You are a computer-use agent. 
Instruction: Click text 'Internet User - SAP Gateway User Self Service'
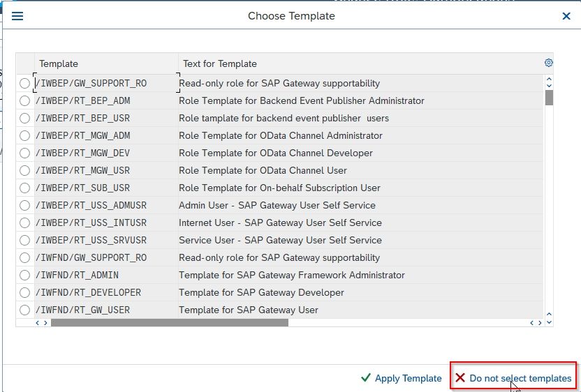pyautogui.click(x=280, y=223)
